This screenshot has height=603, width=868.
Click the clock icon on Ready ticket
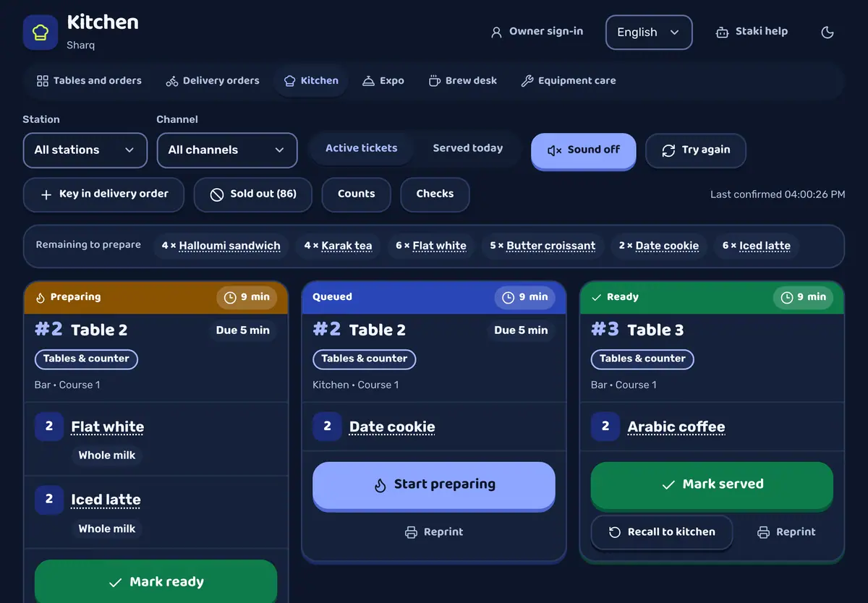[x=786, y=297]
